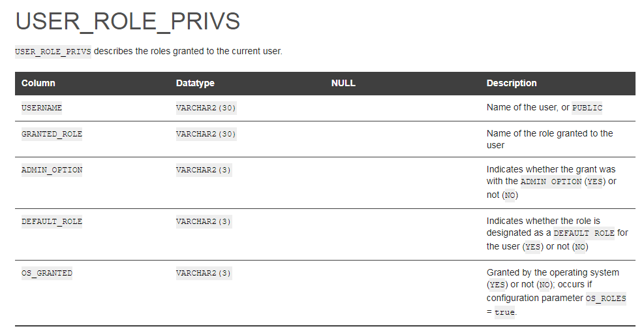Select the DEFAULT_ROLE column name cell
This screenshot has width=644, height=335.
pos(52,221)
